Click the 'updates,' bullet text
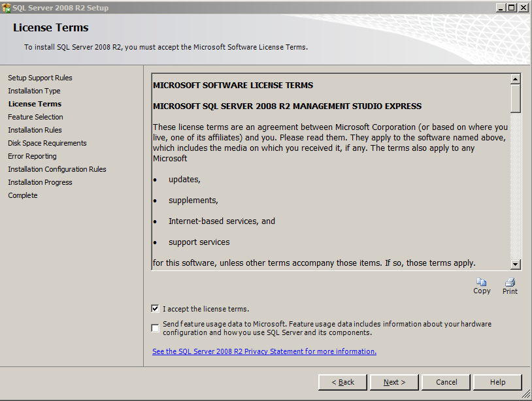This screenshot has width=532, height=401. [184, 180]
